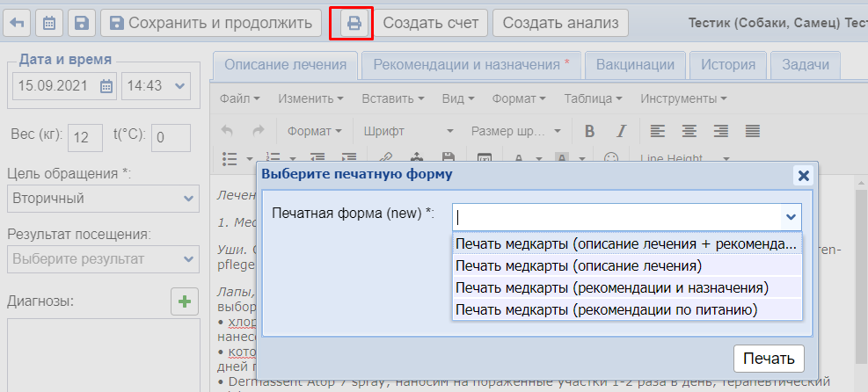
Task: Add a diagnosis with the green plus
Action: [185, 302]
